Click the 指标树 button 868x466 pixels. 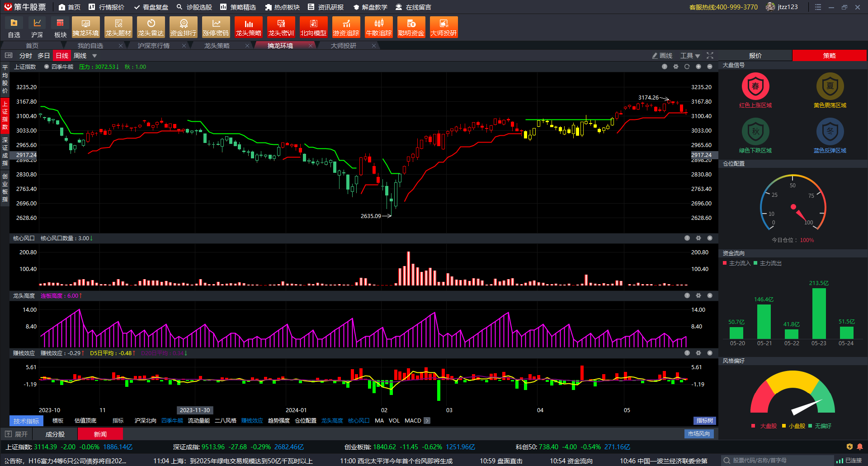tap(704, 421)
